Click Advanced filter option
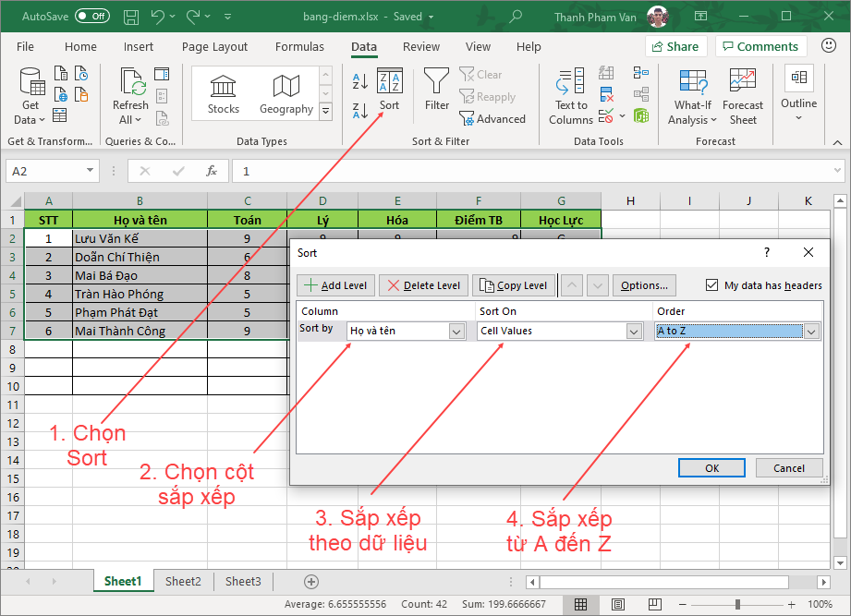 tap(492, 119)
